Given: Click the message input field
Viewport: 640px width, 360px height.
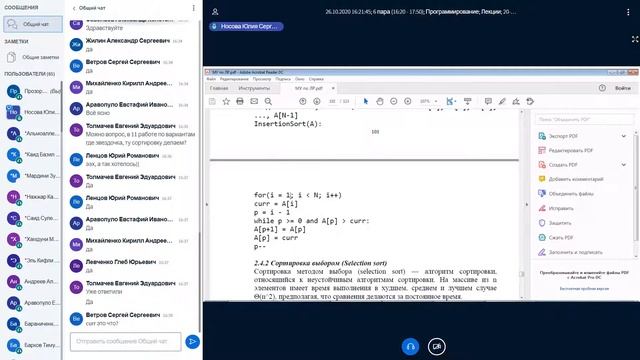Looking at the screenshot, I should point(125,342).
